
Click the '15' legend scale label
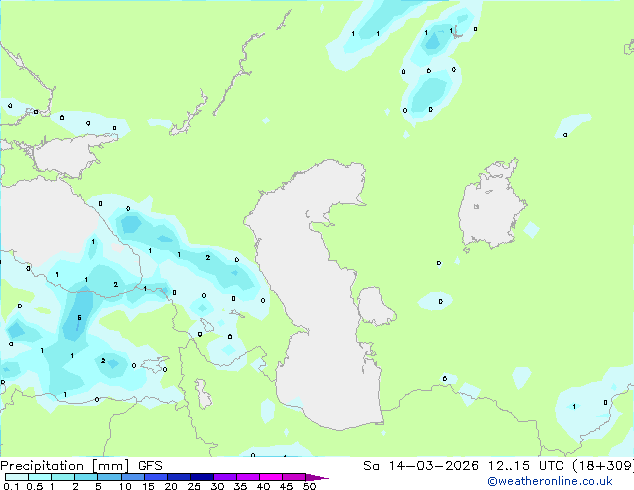(148, 486)
